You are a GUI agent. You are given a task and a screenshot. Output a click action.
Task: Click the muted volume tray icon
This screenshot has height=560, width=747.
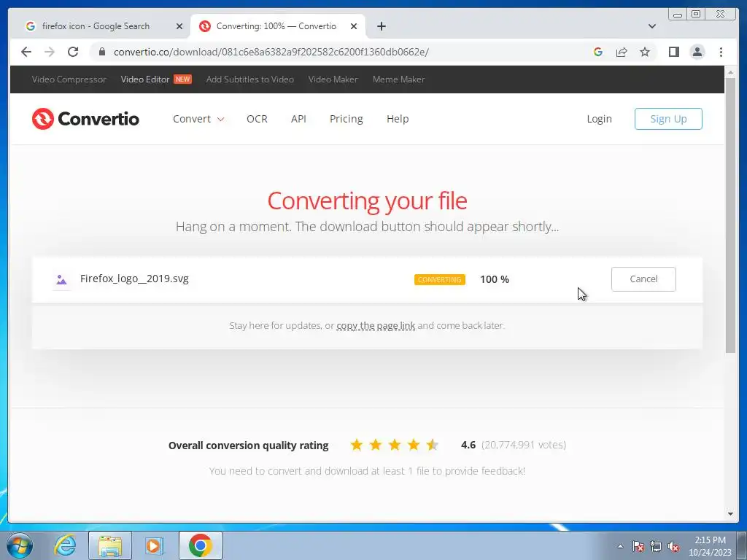673,546
